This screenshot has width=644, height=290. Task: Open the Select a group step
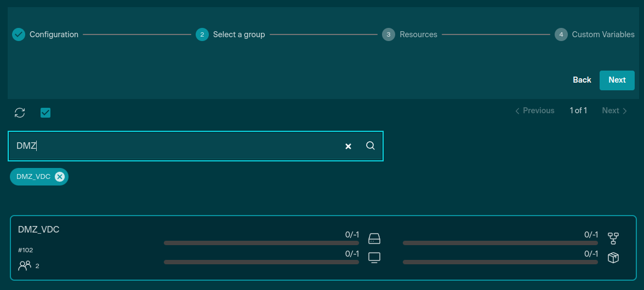coord(230,34)
